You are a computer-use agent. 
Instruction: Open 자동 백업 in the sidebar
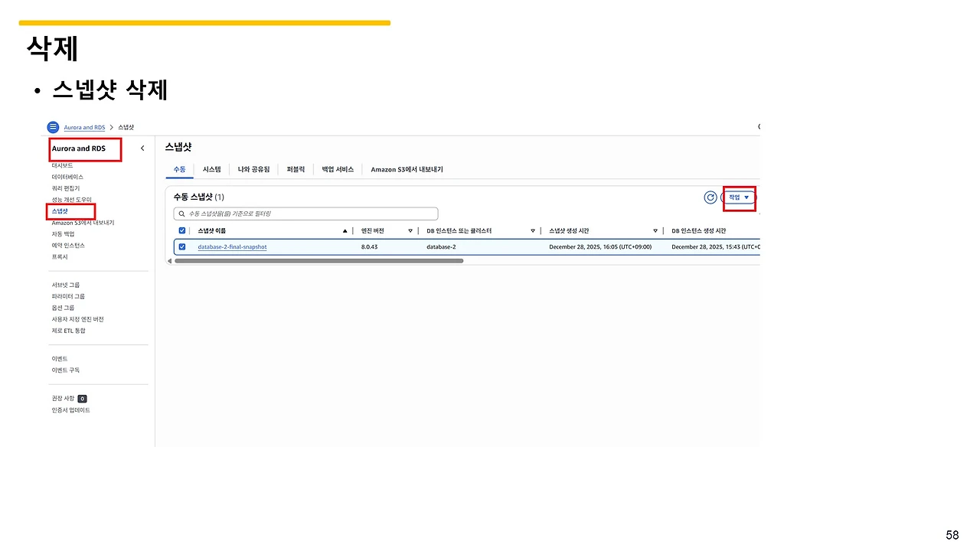click(64, 234)
